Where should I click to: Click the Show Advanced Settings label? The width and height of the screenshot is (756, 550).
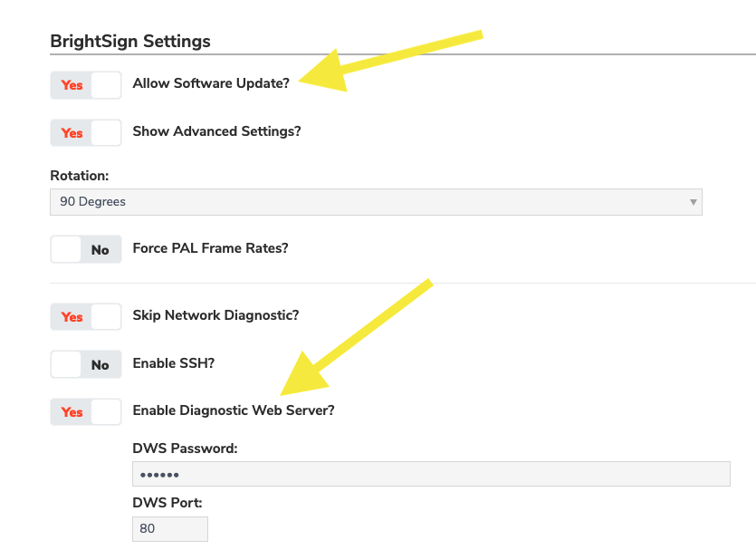(x=216, y=131)
